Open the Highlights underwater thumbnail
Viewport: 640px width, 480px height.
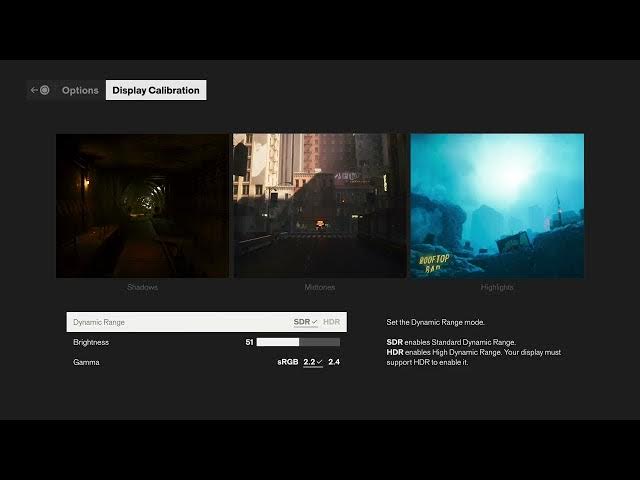tap(497, 206)
